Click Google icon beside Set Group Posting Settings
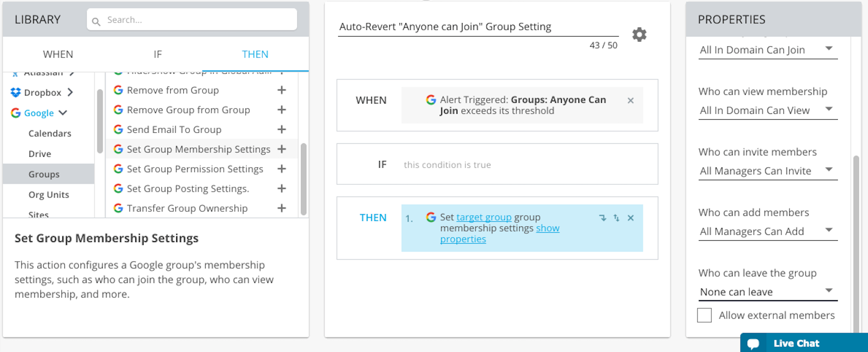The width and height of the screenshot is (868, 352). (118, 189)
